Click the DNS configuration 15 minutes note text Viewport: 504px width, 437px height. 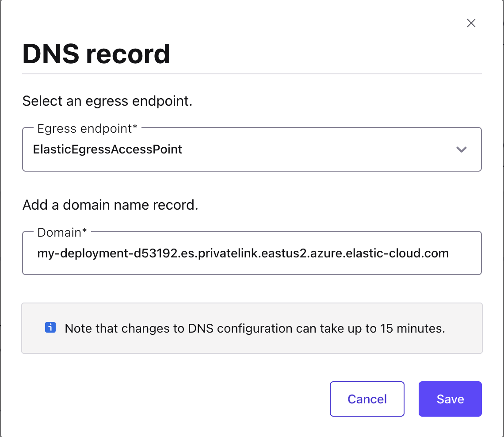coord(255,329)
